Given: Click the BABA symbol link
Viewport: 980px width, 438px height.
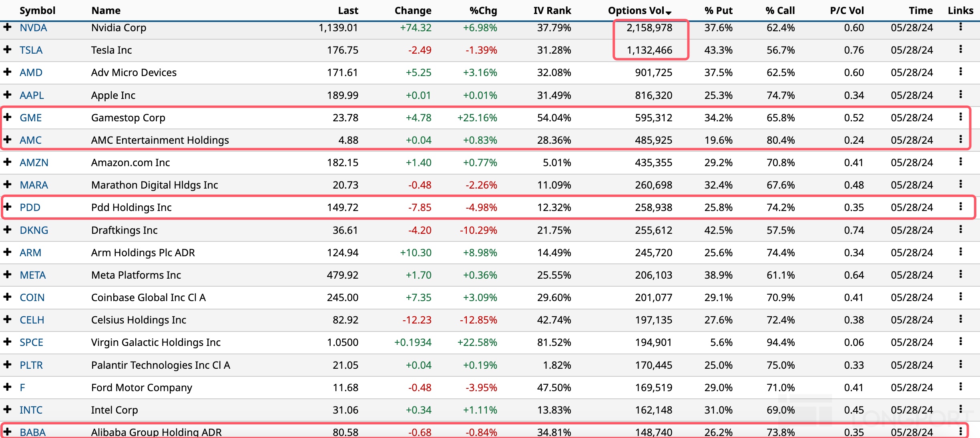Looking at the screenshot, I should click(x=33, y=432).
